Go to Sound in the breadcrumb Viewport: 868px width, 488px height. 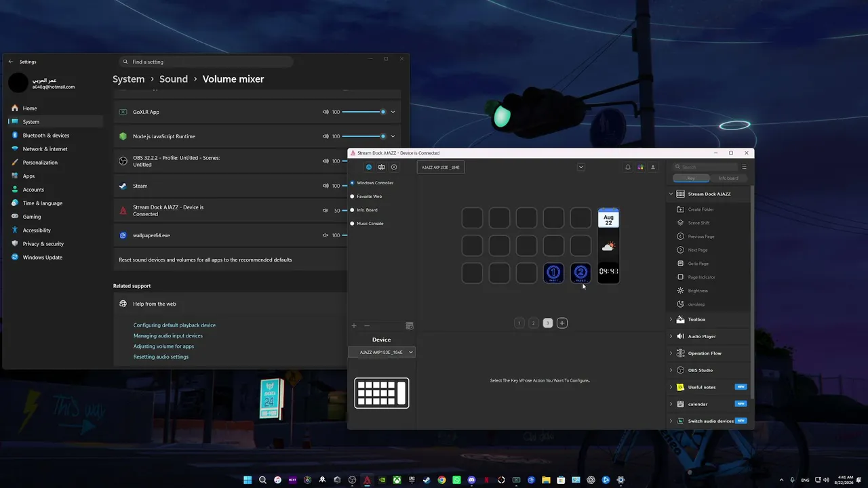(174, 79)
